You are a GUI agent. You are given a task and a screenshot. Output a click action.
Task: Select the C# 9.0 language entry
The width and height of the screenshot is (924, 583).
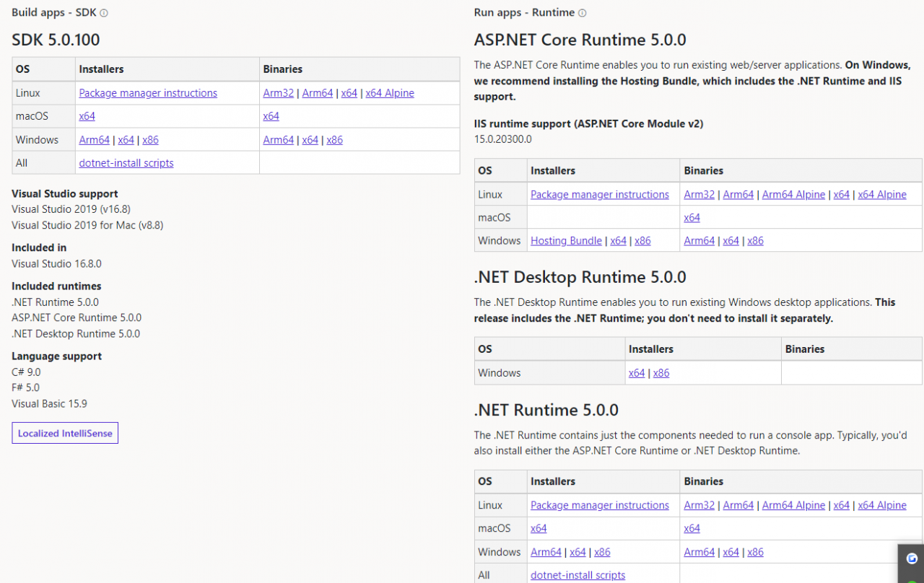click(x=26, y=372)
